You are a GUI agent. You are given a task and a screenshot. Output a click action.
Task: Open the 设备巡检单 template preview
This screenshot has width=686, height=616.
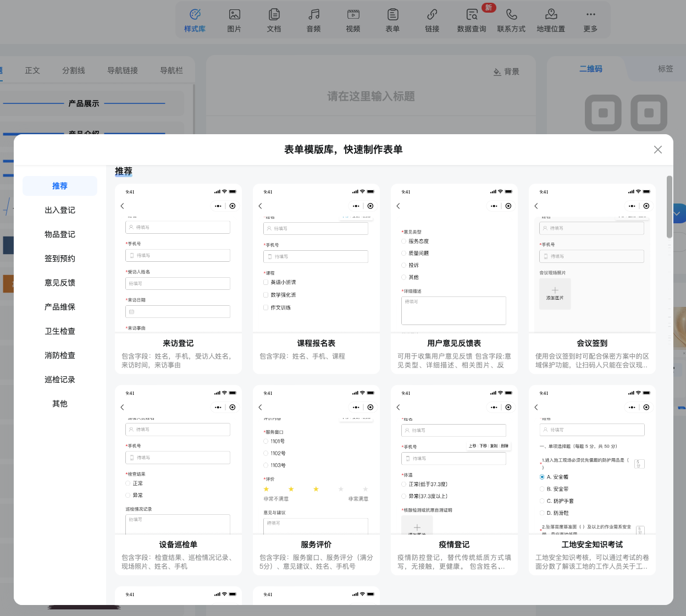pos(178,460)
